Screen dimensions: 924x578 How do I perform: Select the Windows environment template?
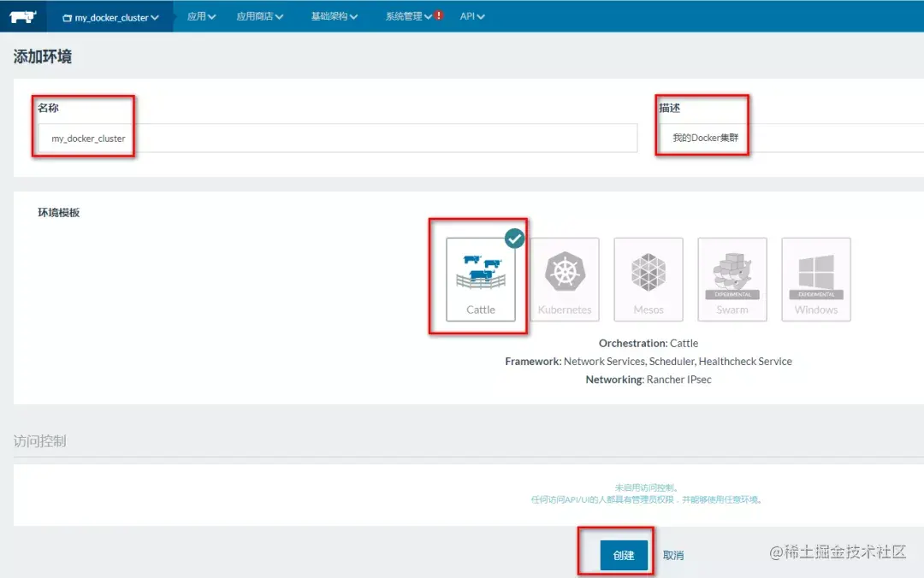(815, 280)
